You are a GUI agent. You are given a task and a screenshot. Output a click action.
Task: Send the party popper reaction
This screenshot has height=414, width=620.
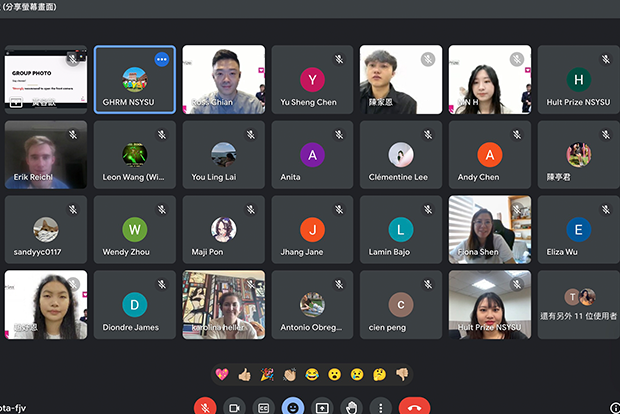click(266, 374)
